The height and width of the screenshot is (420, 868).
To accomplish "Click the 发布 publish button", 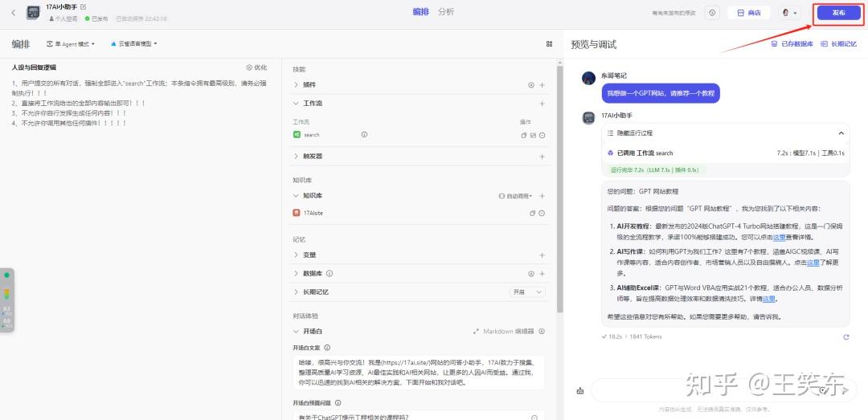I will [838, 13].
